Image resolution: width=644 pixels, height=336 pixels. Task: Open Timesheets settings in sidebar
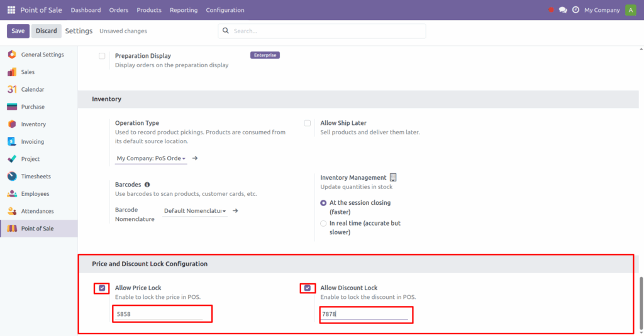click(x=35, y=176)
